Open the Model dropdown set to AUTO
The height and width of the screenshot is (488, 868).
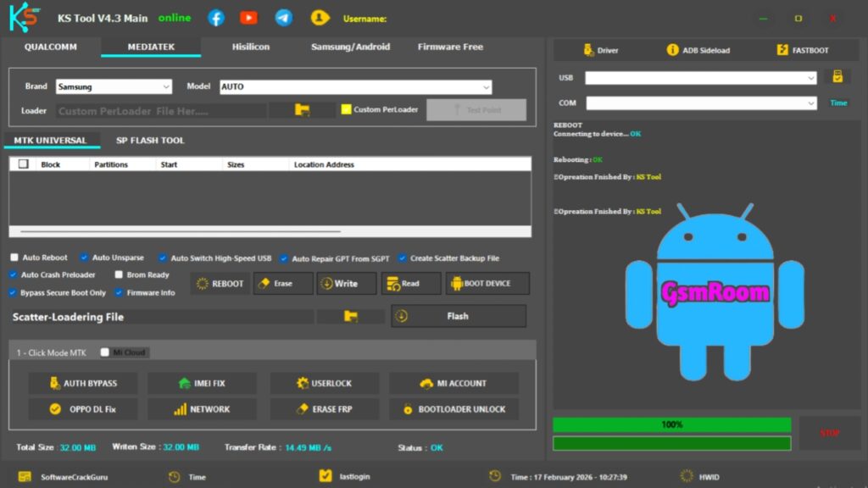[356, 86]
